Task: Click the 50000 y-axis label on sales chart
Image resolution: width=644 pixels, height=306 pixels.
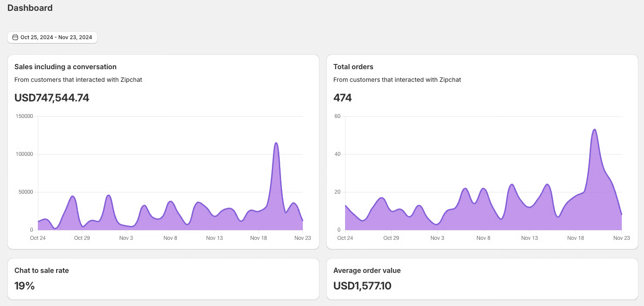Action: click(25, 192)
